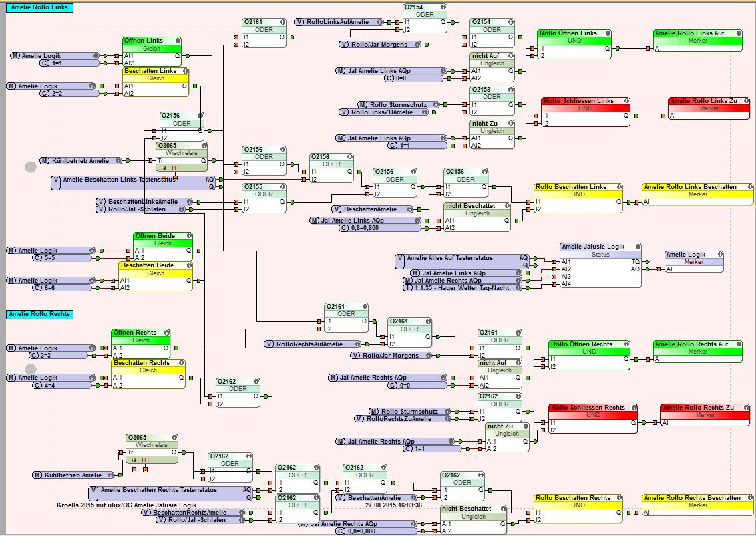Screen dimensions: 756x536
Task: Select the Amelie Rollo Links page label
Action: click(39, 7)
